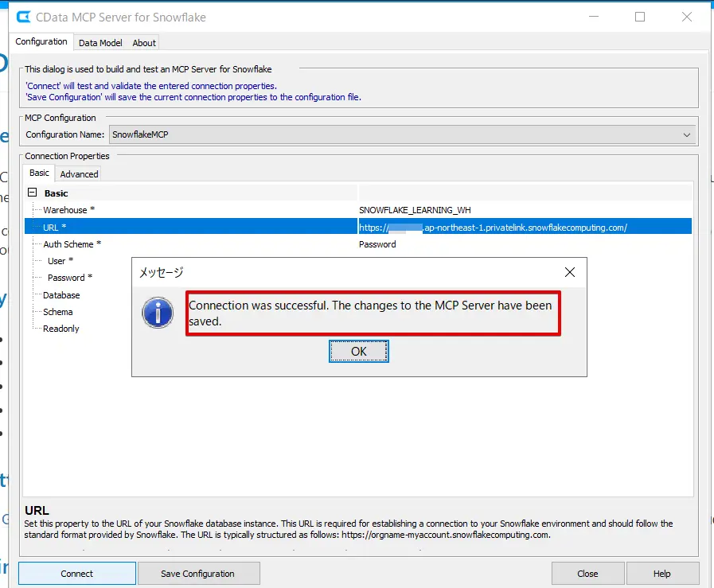714x588 pixels.
Task: Click the CData logo icon in title bar
Action: (x=23, y=18)
